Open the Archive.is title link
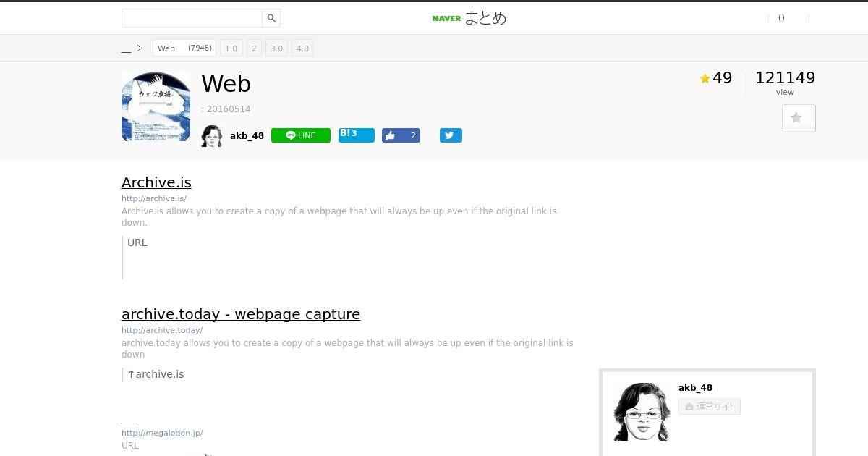 tap(156, 182)
